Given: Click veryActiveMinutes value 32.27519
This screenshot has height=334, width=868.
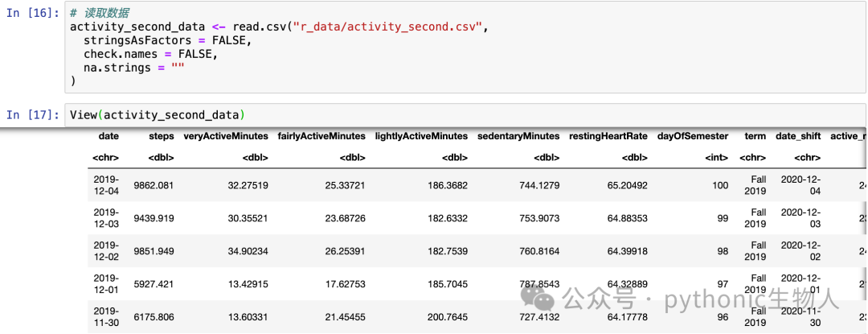Looking at the screenshot, I should pyautogui.click(x=248, y=186).
